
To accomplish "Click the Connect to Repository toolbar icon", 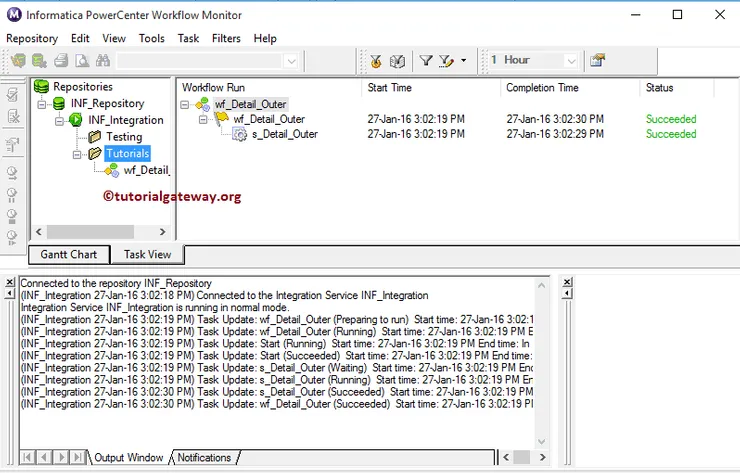I will point(18,60).
